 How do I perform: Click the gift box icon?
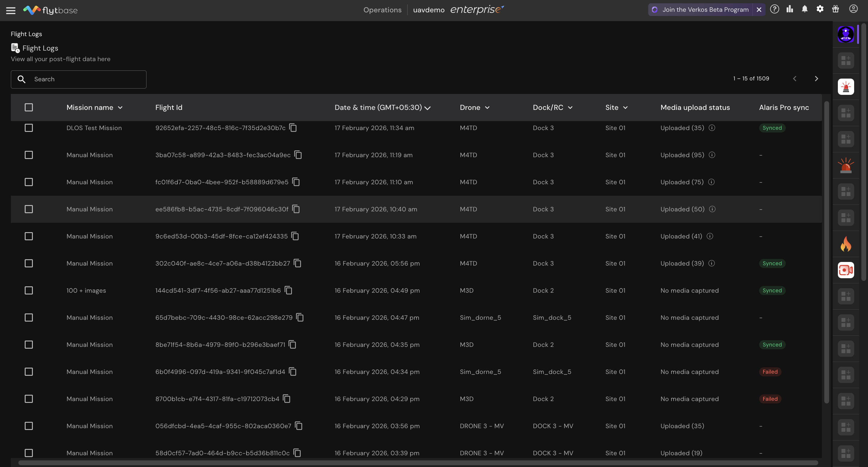[835, 9]
